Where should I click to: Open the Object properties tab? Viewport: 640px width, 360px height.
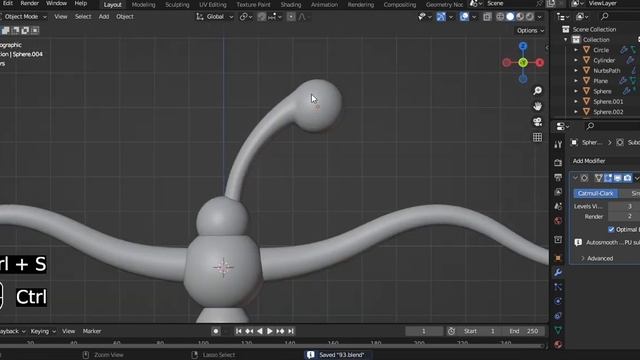coord(558,258)
